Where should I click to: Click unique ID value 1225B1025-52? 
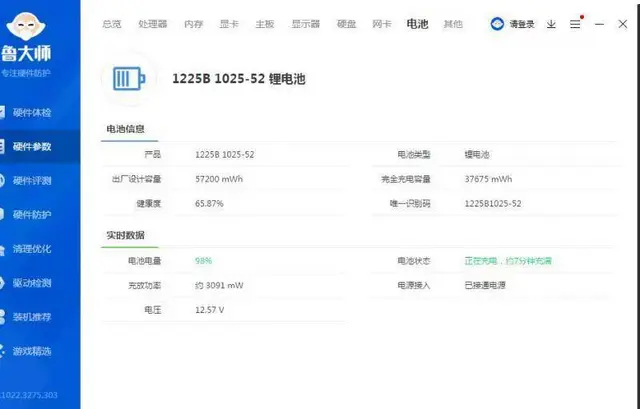click(493, 204)
